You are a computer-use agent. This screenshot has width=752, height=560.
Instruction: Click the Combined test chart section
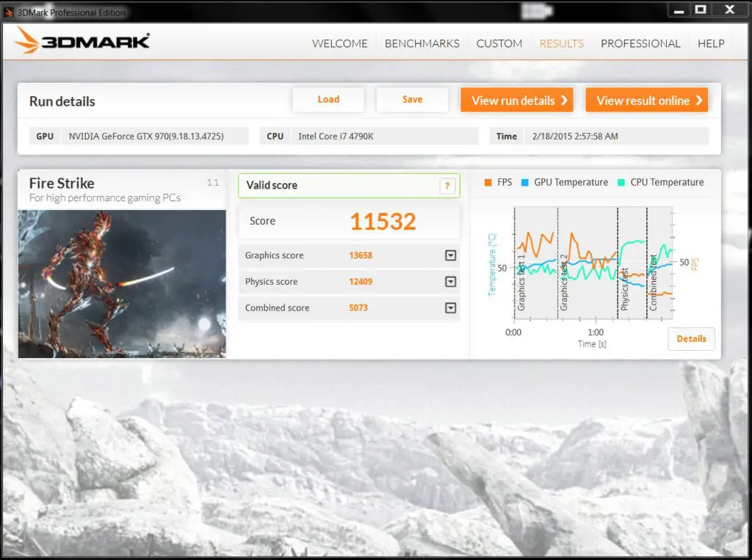pyautogui.click(x=659, y=263)
